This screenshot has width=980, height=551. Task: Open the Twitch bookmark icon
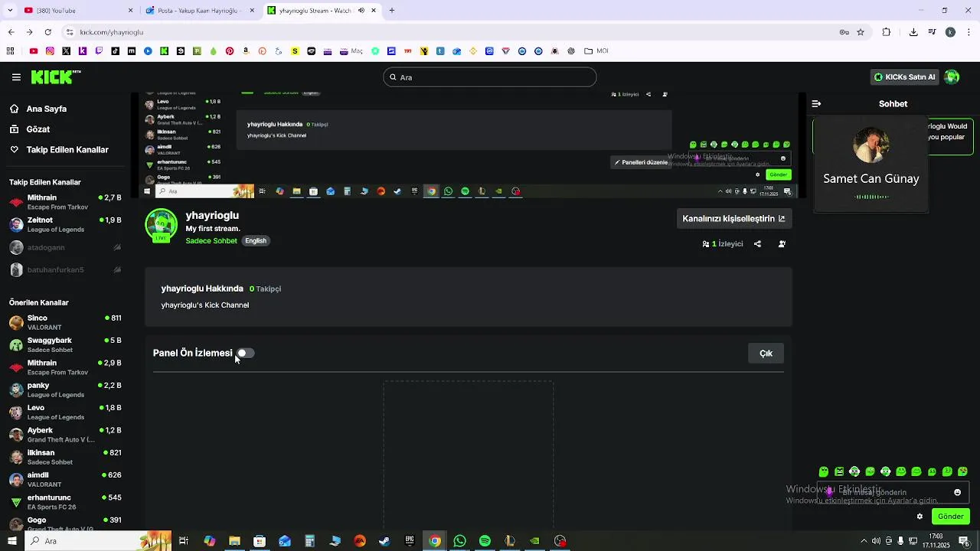99,51
